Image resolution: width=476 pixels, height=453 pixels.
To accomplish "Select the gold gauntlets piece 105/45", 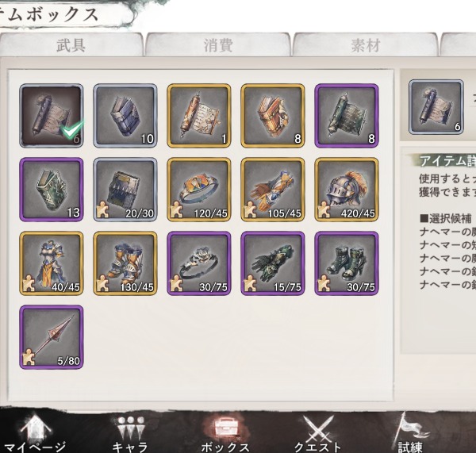I will (273, 190).
